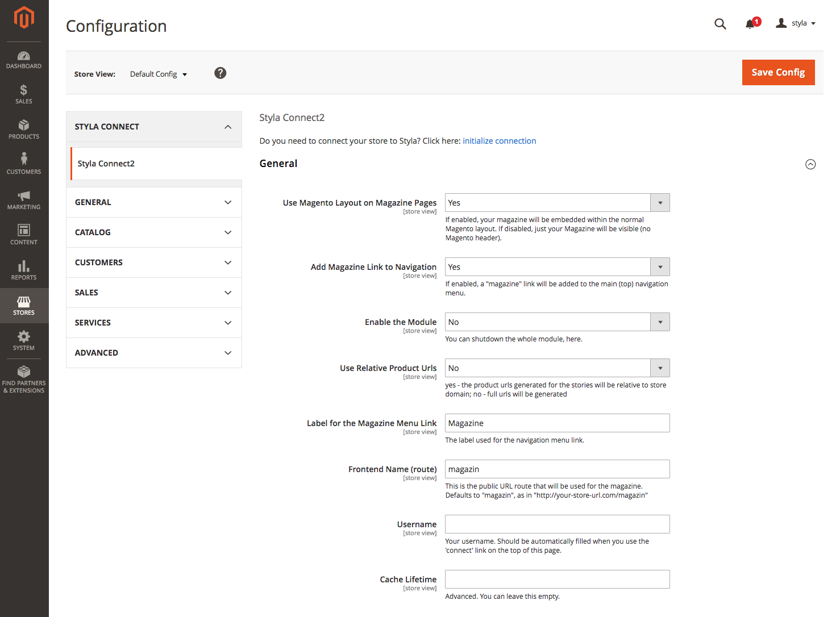
Task: Click the 'Advanced. You can leave this empty.' note
Action: 502,597
